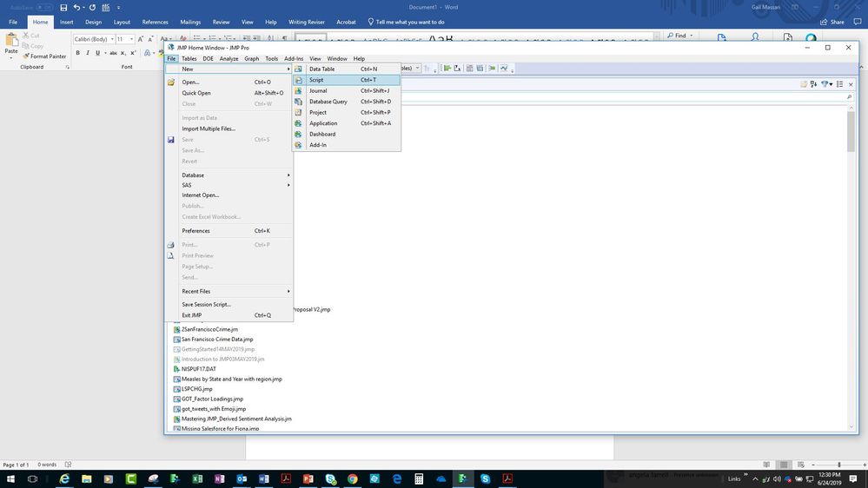Click the Database Query icon in submenu
This screenshot has width=868, height=488.
click(298, 102)
